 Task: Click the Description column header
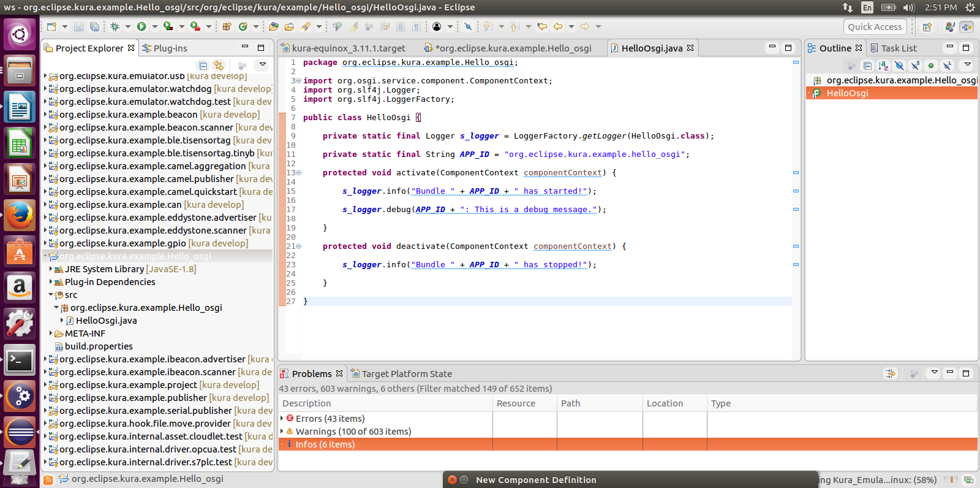[x=386, y=403]
